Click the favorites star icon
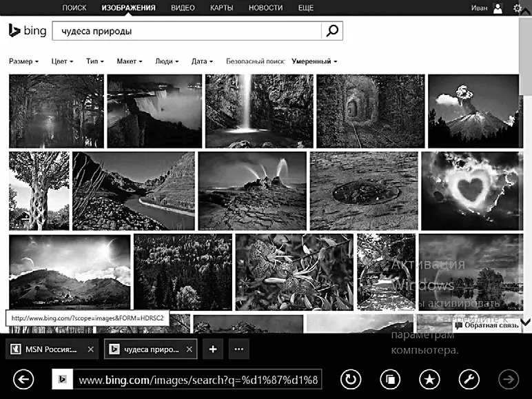 tap(429, 380)
